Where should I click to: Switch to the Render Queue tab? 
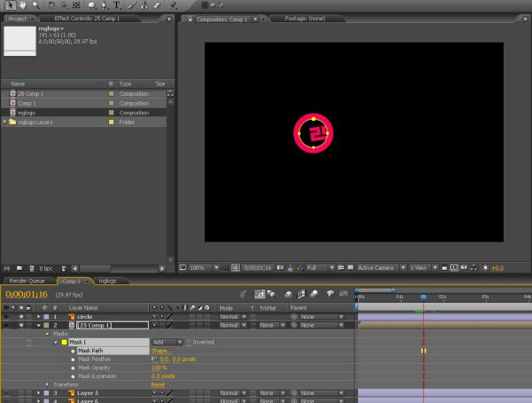coord(27,281)
